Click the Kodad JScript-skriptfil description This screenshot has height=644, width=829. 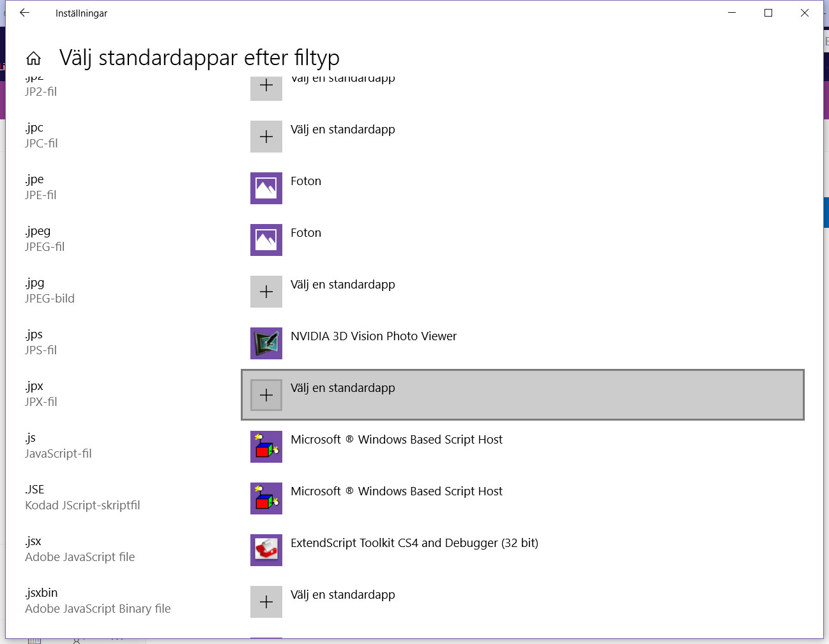point(82,505)
